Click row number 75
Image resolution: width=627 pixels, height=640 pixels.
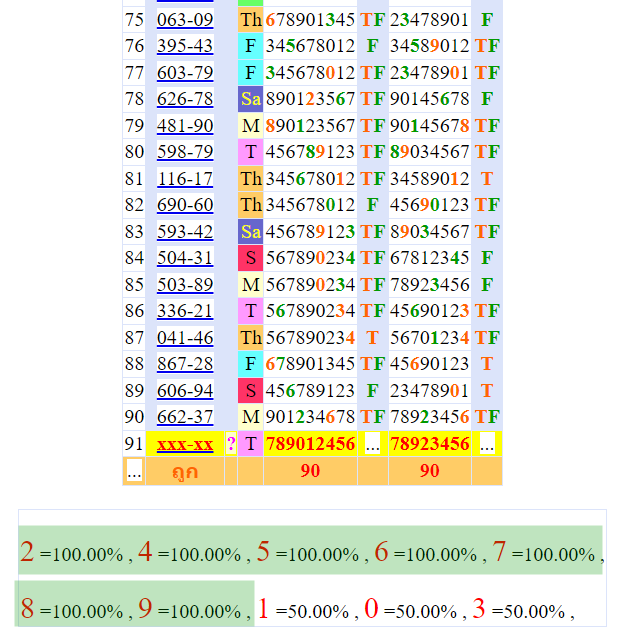[x=134, y=20]
